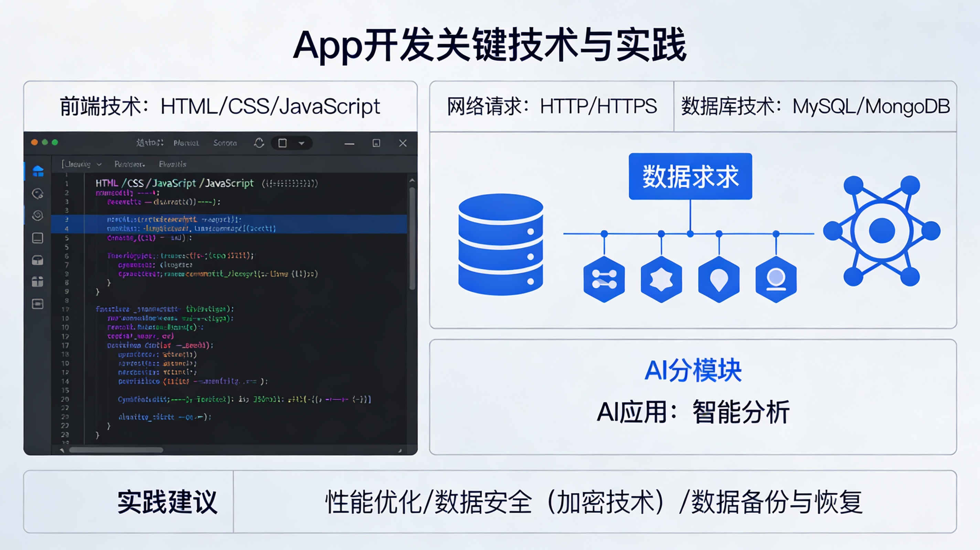Open the dropdown beside the layout button

[x=302, y=143]
